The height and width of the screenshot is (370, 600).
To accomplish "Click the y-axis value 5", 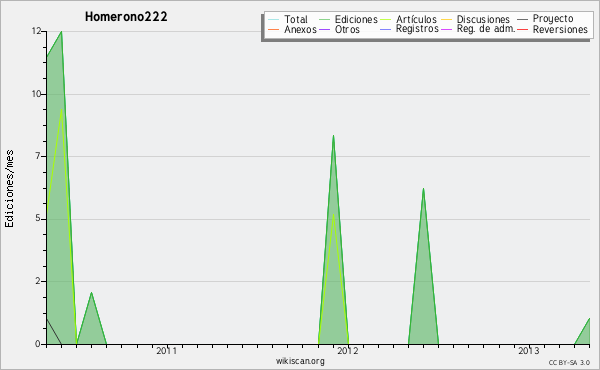I will pos(38,218).
